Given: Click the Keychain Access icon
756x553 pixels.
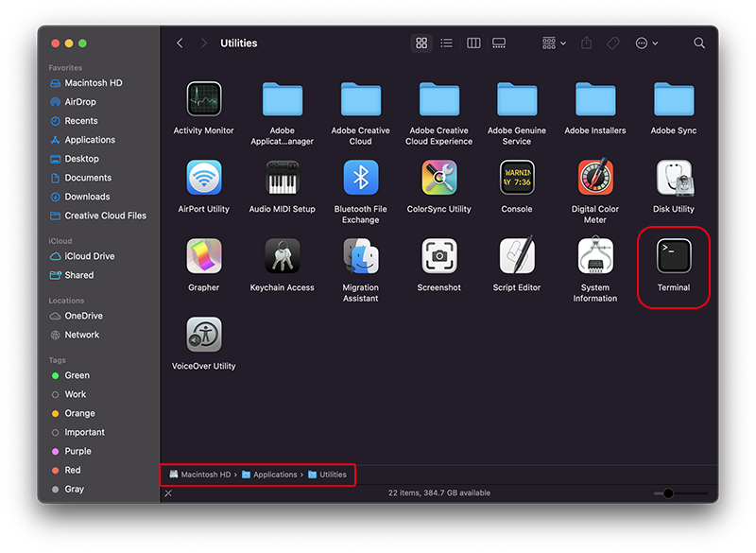Looking at the screenshot, I should point(282,256).
